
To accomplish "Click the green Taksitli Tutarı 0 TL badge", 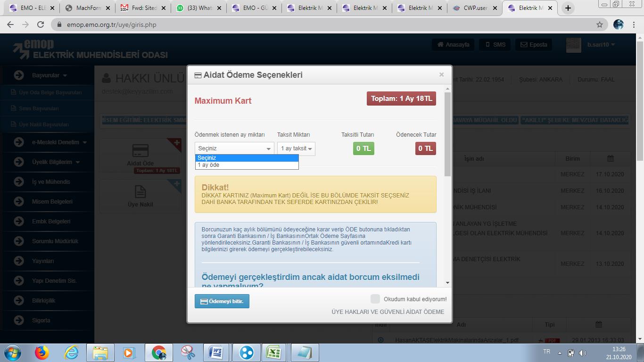I will coord(363,148).
